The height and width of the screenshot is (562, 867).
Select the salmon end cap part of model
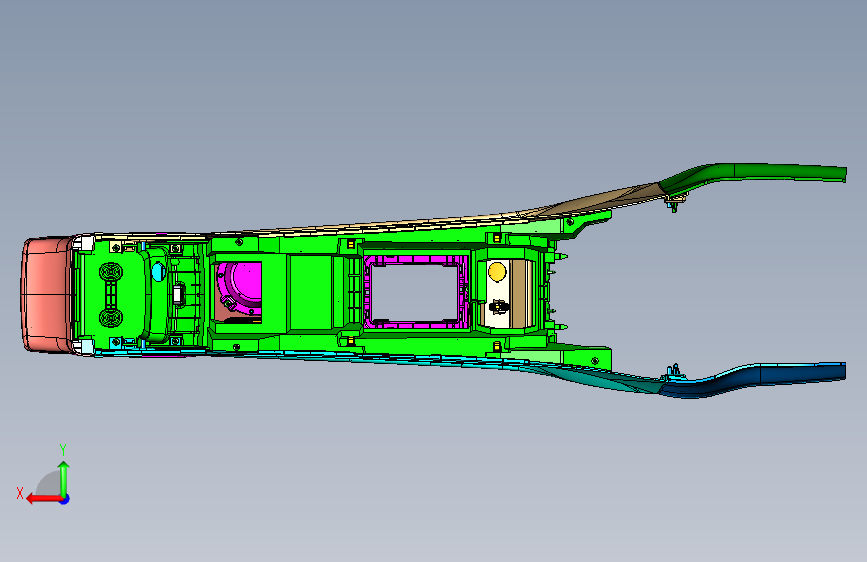click(x=46, y=294)
